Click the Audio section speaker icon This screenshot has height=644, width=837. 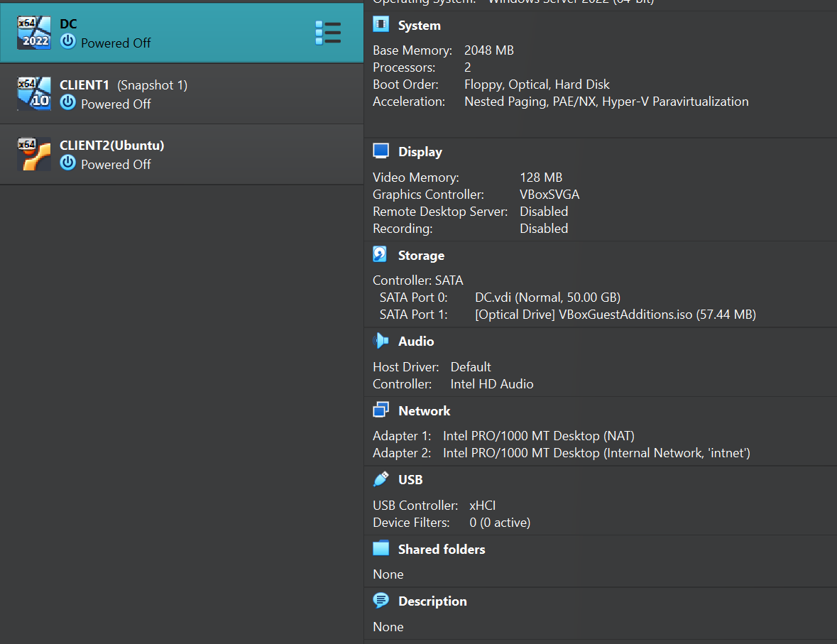coord(381,341)
